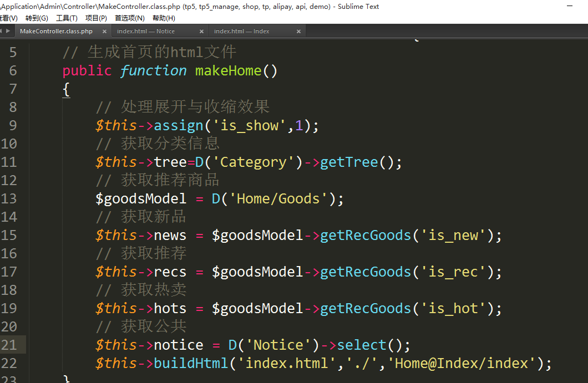Open the 项目(P) menu
This screenshot has height=383, width=588.
point(96,18)
